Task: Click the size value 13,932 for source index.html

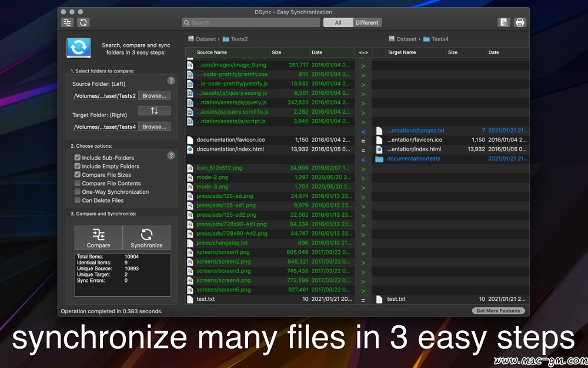Action: click(299, 150)
